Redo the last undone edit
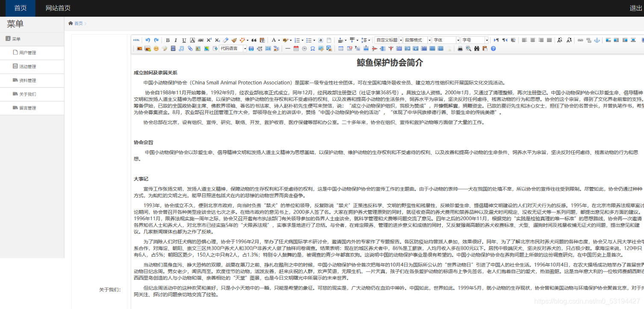 pos(156,40)
